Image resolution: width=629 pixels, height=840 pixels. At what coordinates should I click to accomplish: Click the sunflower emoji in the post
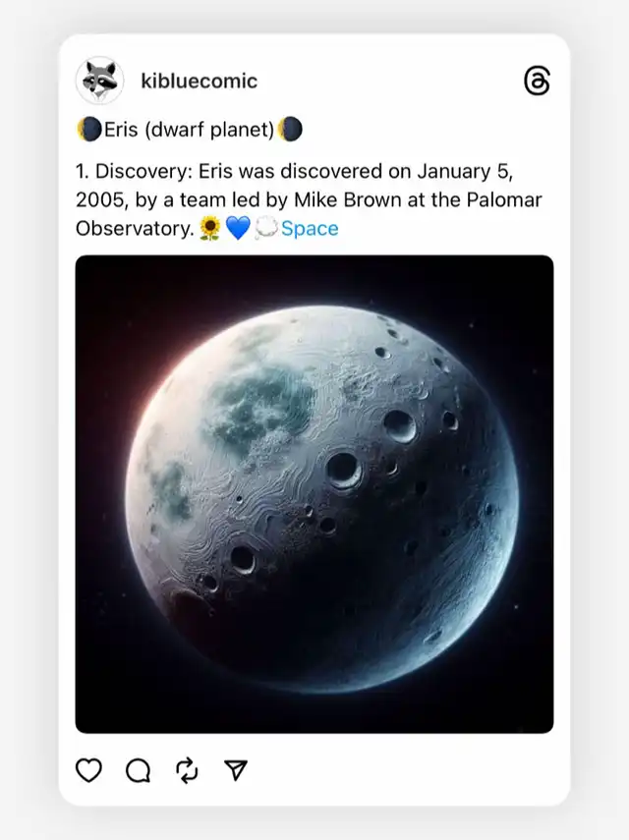210,229
